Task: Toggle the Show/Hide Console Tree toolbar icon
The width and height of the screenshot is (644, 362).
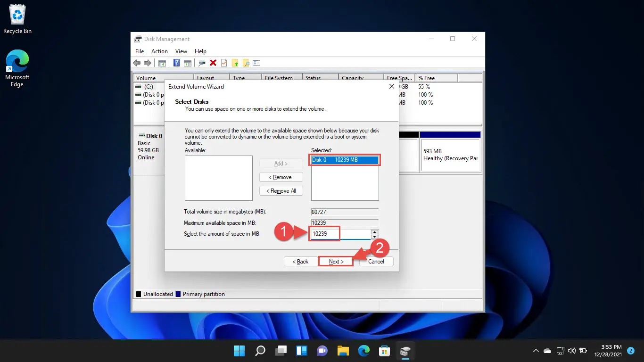Action: click(162, 63)
